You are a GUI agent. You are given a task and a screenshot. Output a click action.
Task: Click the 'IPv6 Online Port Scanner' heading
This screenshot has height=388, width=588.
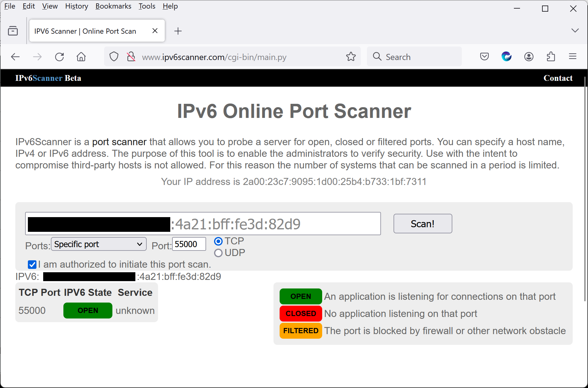click(x=294, y=111)
